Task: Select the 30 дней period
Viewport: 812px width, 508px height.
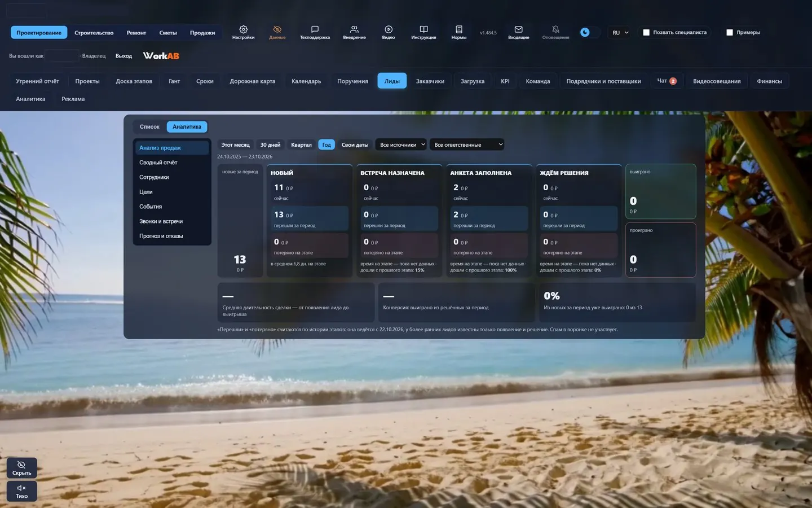Action: [x=270, y=144]
